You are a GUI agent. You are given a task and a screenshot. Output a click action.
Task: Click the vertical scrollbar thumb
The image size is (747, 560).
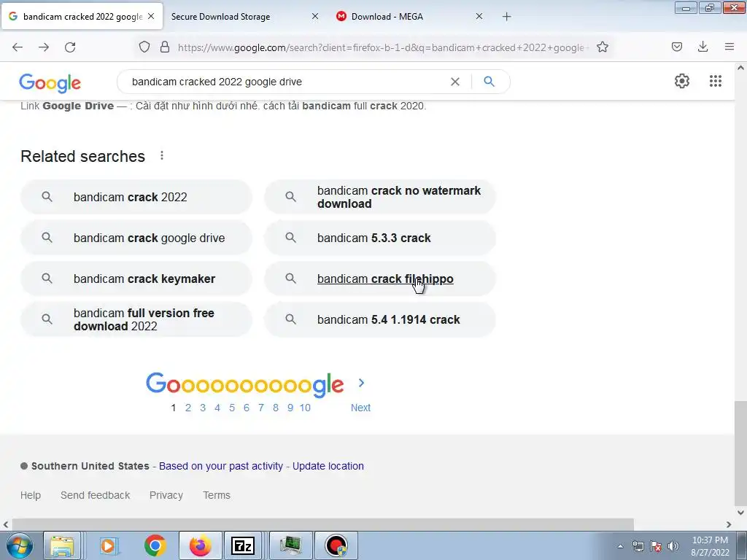[740, 454]
